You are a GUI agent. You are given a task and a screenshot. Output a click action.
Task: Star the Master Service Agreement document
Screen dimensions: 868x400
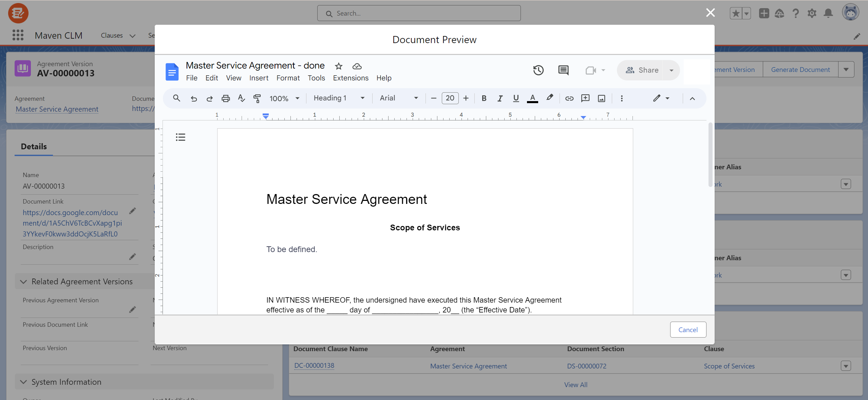[x=338, y=66]
